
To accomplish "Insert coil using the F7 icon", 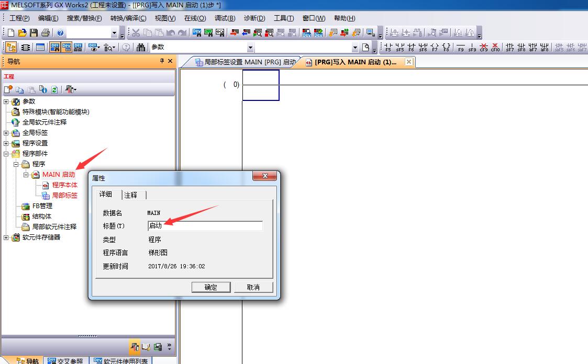I will click(435, 48).
